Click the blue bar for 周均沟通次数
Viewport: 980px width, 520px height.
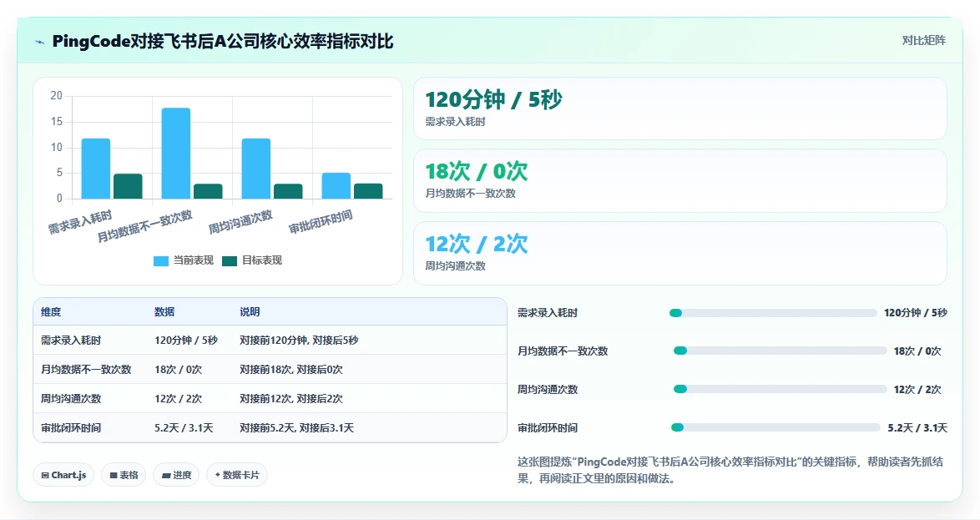click(x=255, y=169)
